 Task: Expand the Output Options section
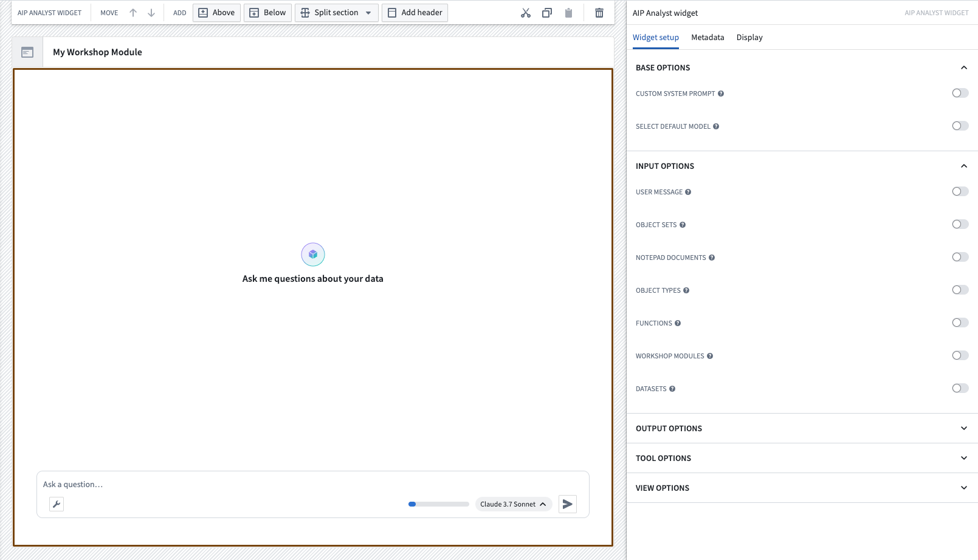point(963,428)
